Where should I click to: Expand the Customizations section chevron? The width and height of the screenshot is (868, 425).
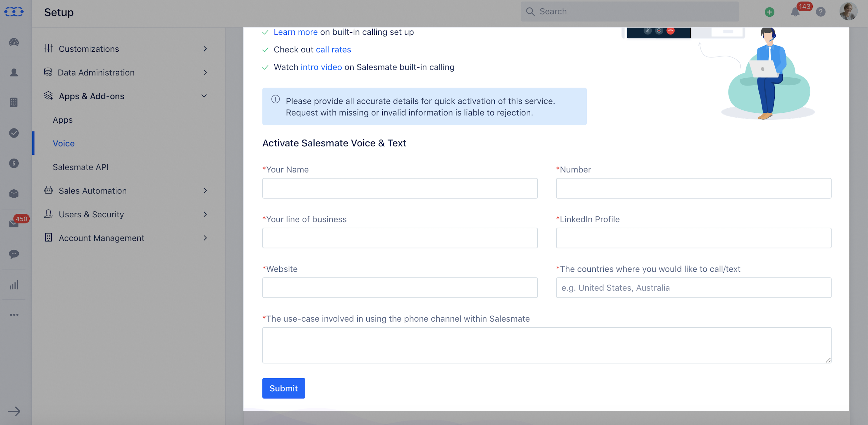coord(205,49)
